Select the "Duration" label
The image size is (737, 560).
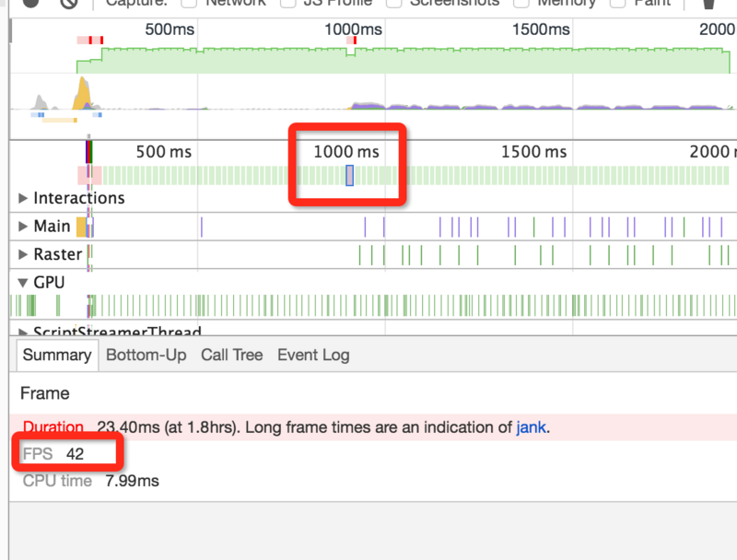[53, 426]
